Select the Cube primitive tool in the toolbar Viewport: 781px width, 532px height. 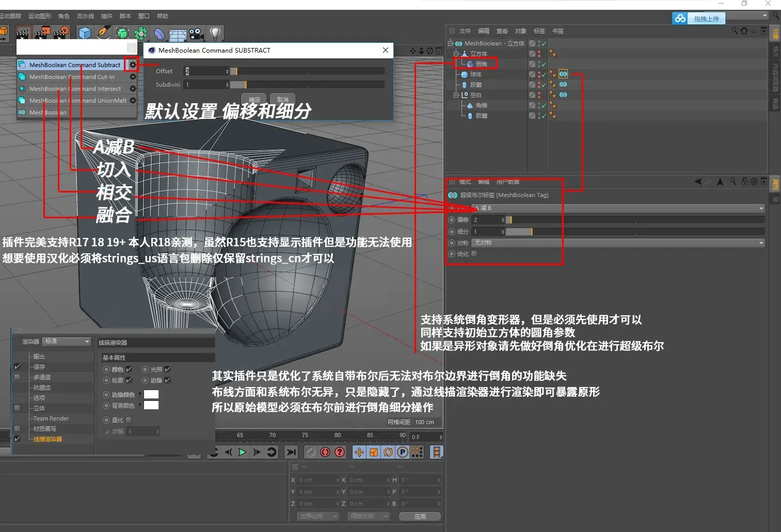pos(85,33)
